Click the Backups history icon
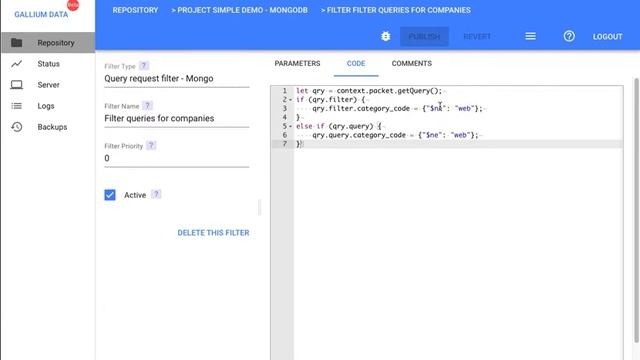This screenshot has width=640, height=360. click(x=17, y=127)
